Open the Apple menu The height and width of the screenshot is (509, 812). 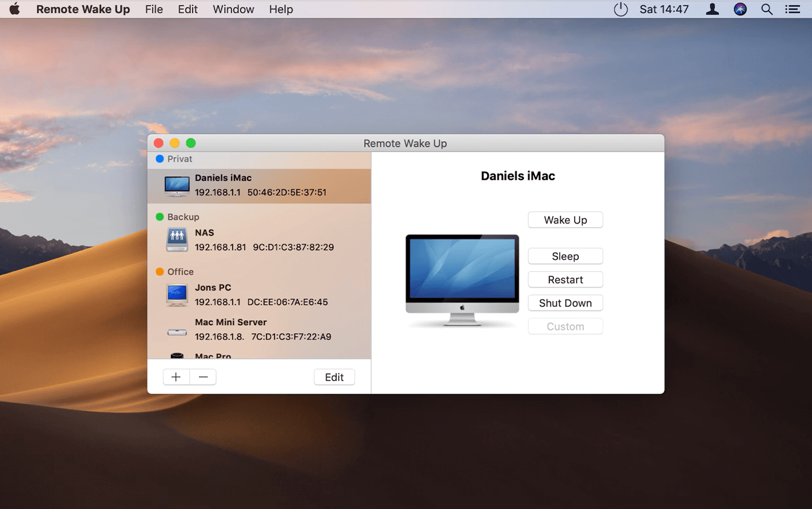15,9
